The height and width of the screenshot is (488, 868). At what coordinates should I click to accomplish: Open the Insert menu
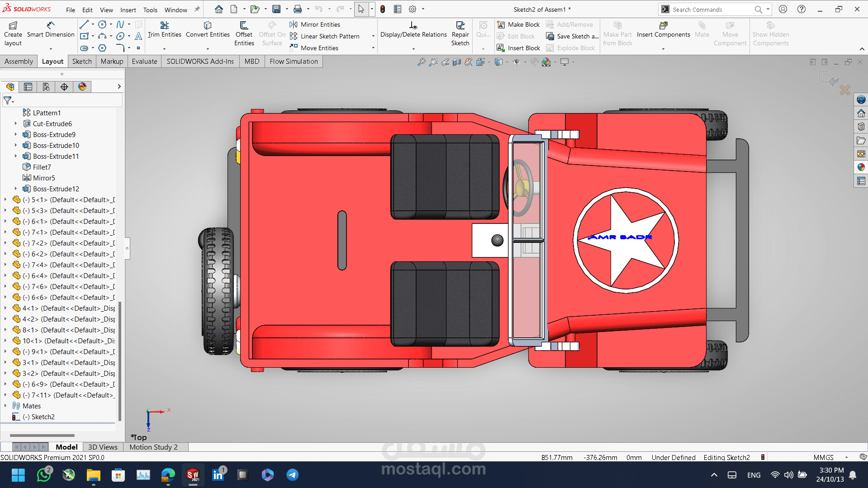tap(128, 9)
